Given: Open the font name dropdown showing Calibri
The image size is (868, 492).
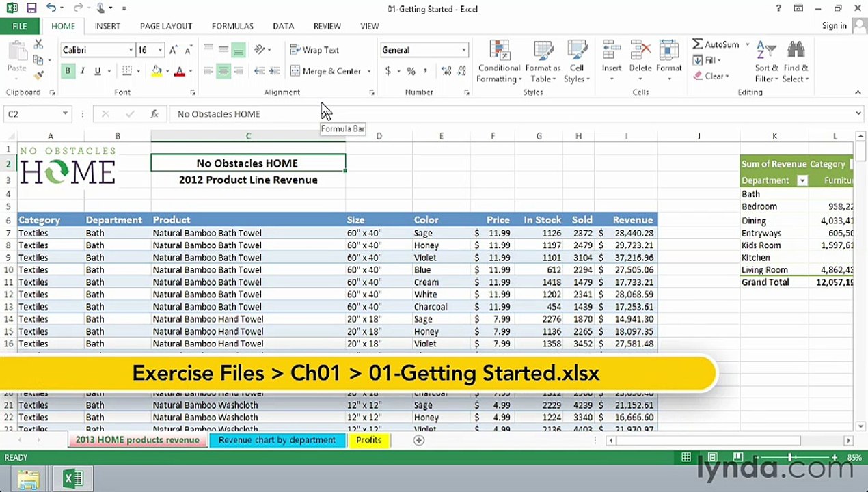Looking at the screenshot, I should point(131,50).
